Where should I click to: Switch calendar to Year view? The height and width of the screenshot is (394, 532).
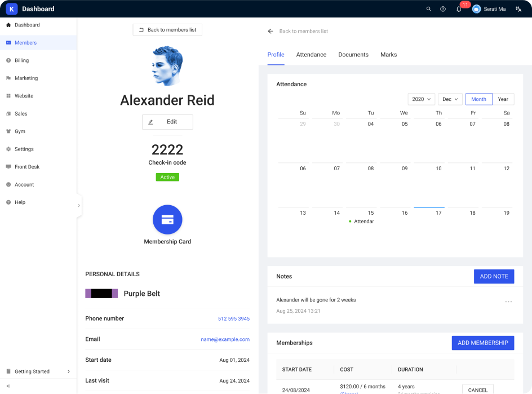pyautogui.click(x=503, y=99)
